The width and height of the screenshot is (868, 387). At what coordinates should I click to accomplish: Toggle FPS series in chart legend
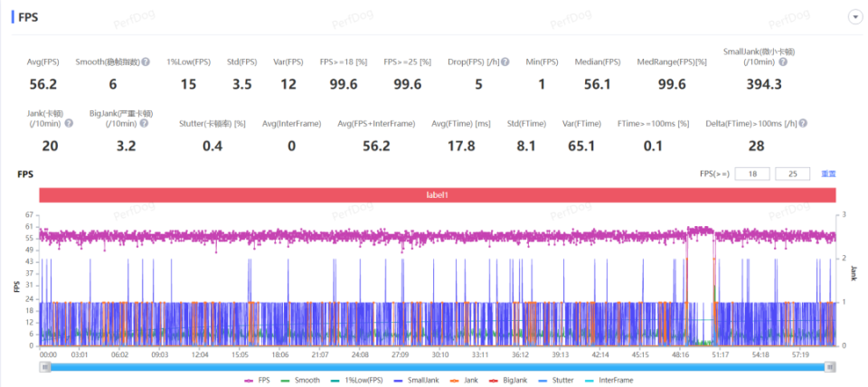[x=258, y=381]
